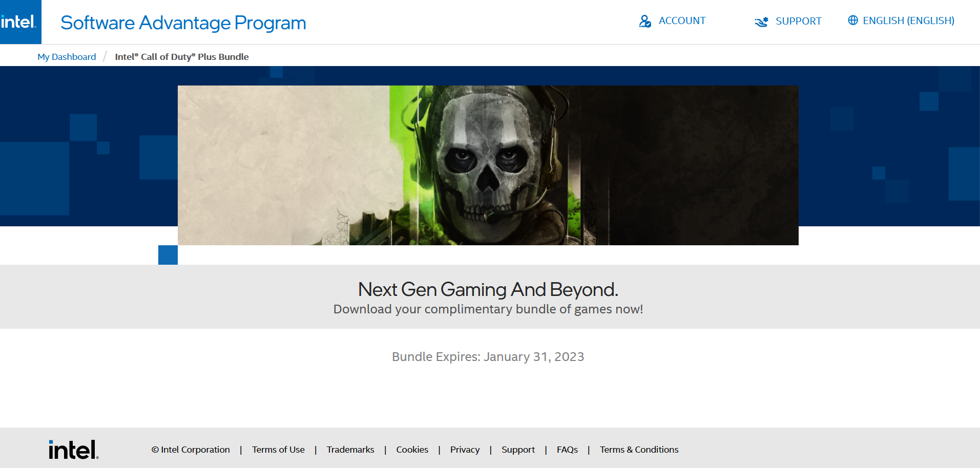Screen dimensions: 980x468
Task: Click the Call of Duty banner image
Action: [488, 165]
